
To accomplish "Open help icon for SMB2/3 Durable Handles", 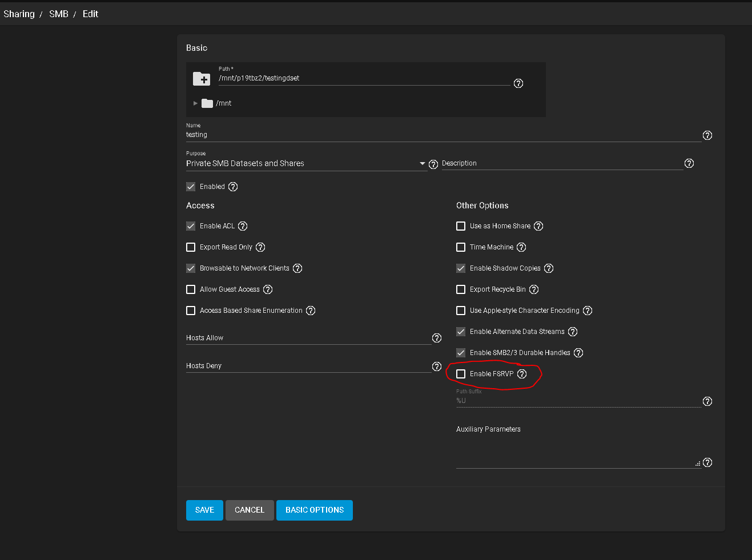I will (578, 353).
